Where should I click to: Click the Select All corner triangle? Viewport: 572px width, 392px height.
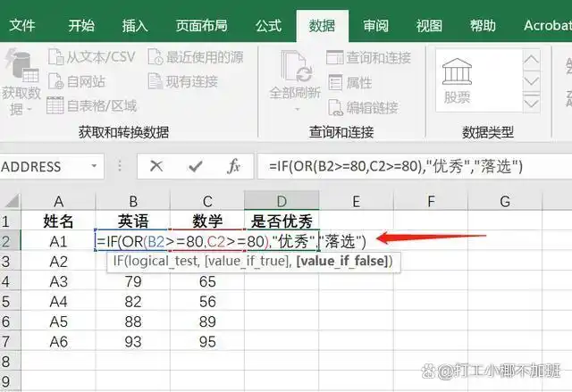[x=11, y=201]
